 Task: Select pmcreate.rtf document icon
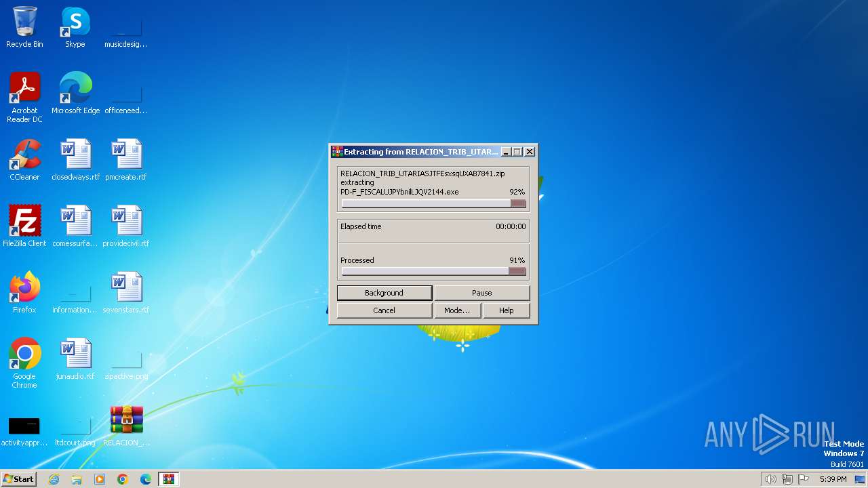click(125, 159)
